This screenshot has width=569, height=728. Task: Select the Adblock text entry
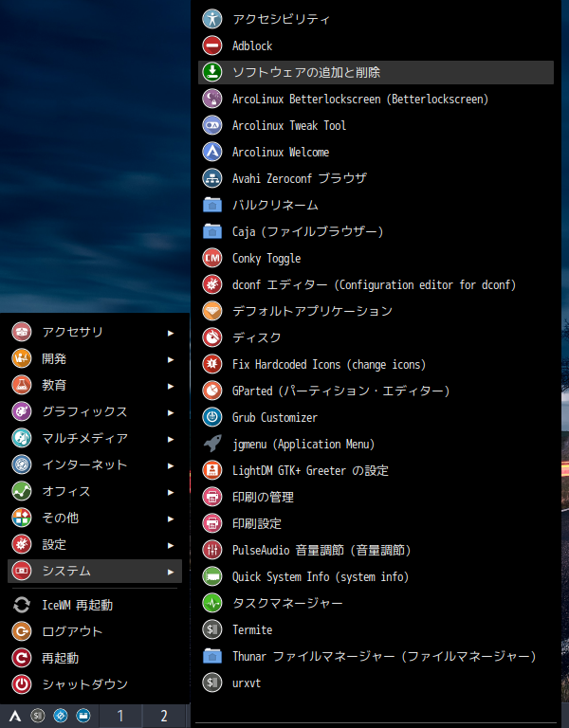click(252, 45)
